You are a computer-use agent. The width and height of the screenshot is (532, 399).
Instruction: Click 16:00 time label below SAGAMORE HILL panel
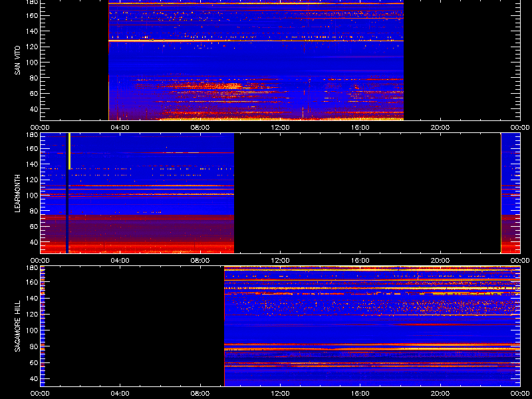click(360, 394)
